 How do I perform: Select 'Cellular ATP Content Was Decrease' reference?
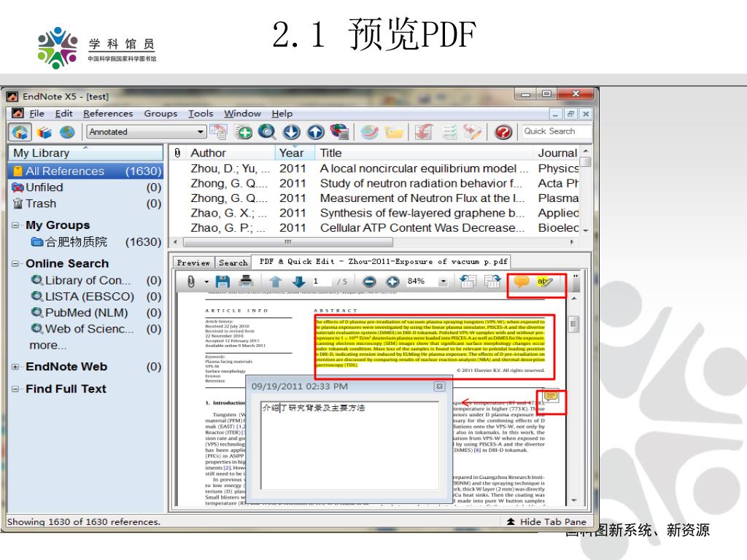coord(375,227)
